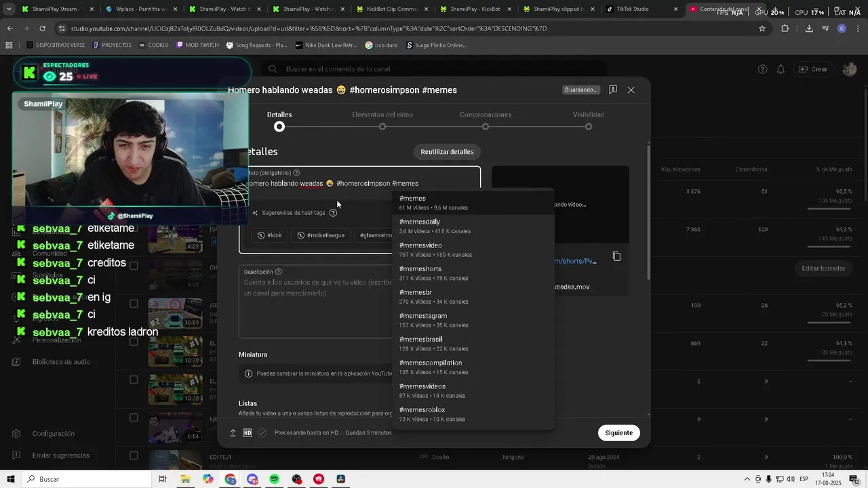
Task: Open the shorts video link
Action: pyautogui.click(x=575, y=261)
